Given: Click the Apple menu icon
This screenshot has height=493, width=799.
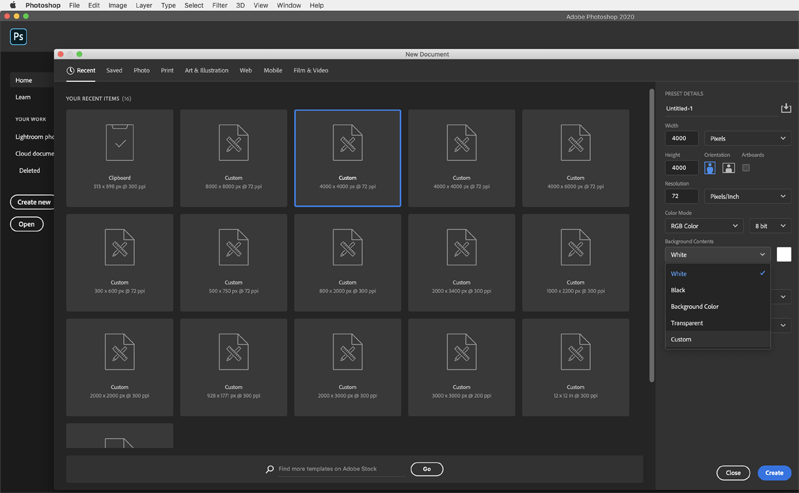Looking at the screenshot, I should point(12,5).
